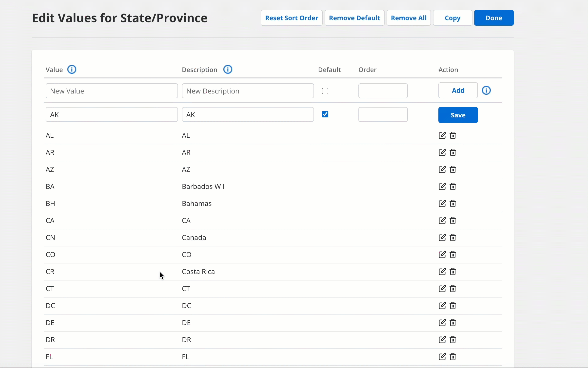Select the CN value cell
This screenshot has width=588, height=368.
[x=50, y=238]
